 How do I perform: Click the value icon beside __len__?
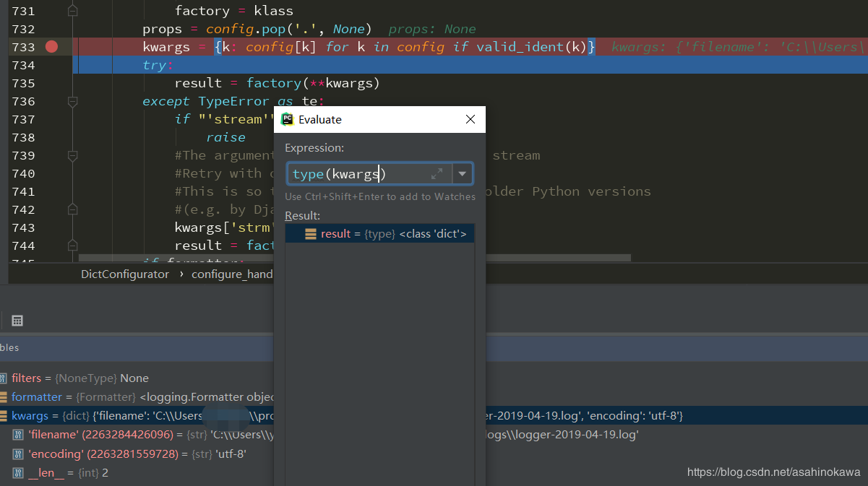tap(19, 473)
